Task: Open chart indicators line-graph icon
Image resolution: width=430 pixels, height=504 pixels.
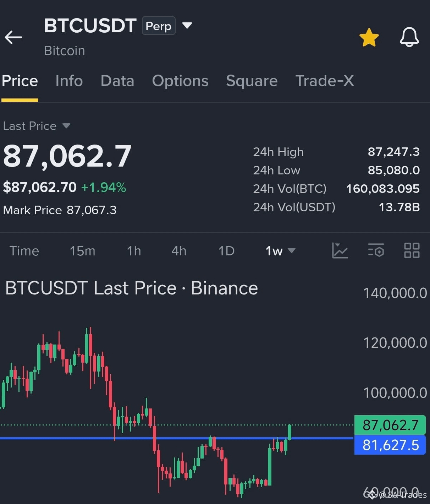Action: pos(340,250)
